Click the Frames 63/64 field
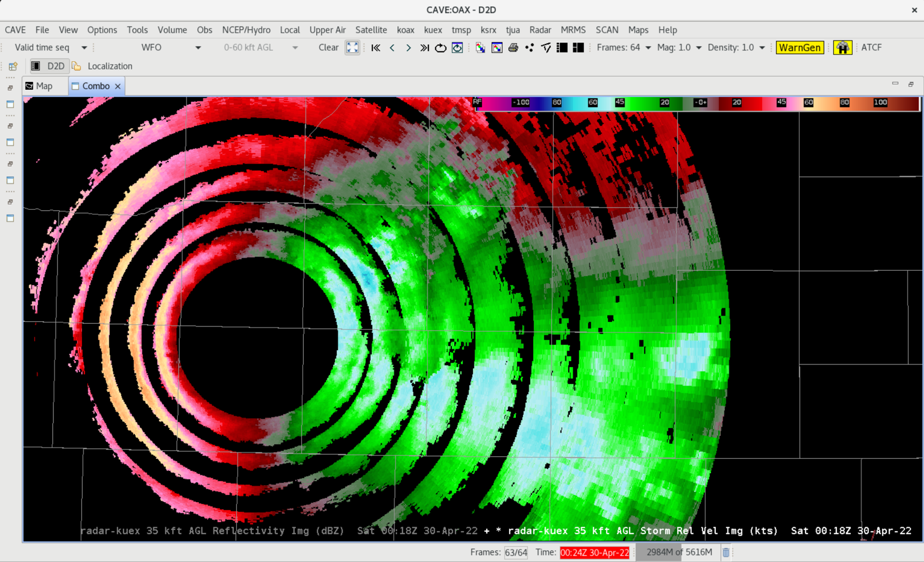This screenshot has height=562, width=924. coord(516,552)
